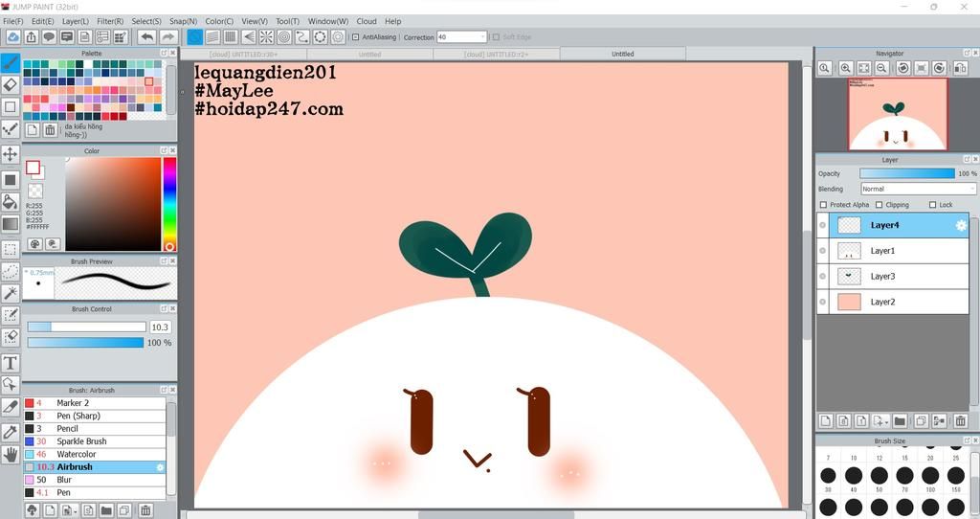Open the Correction value dropdown
The width and height of the screenshot is (980, 519).
(x=482, y=37)
